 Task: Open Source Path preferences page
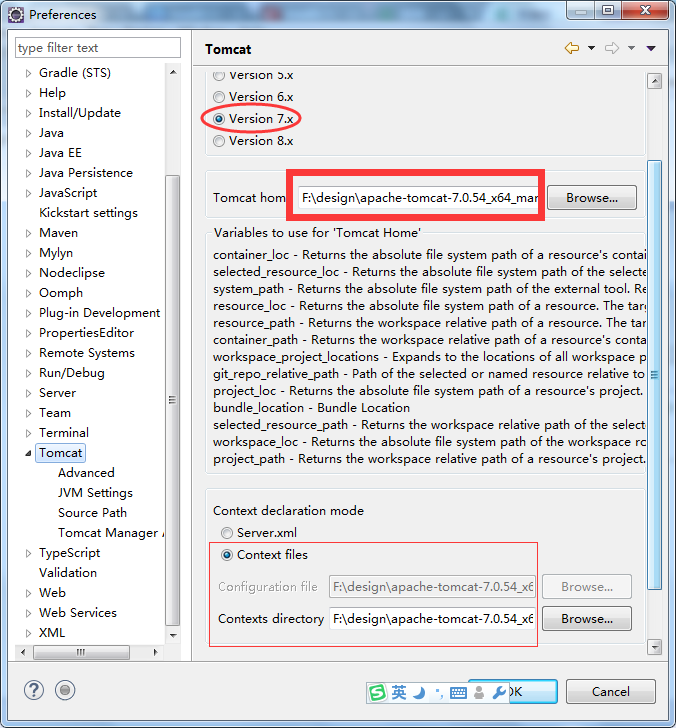(x=92, y=513)
